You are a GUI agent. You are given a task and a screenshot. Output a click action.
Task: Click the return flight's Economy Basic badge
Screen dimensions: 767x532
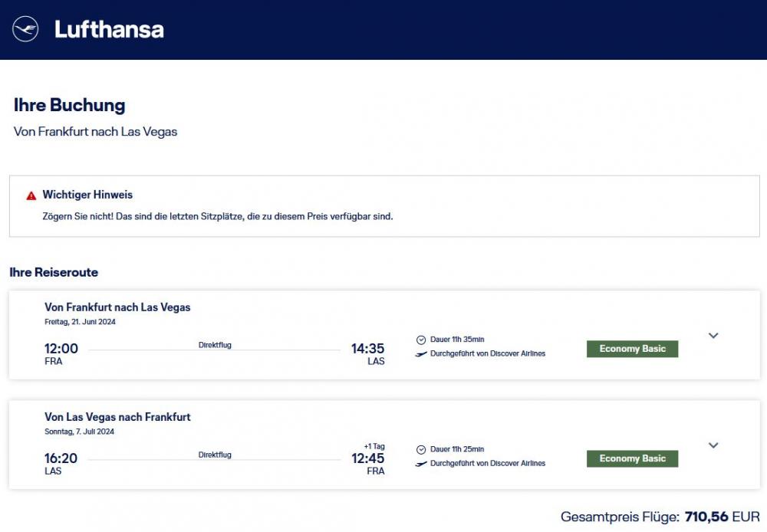(x=632, y=458)
